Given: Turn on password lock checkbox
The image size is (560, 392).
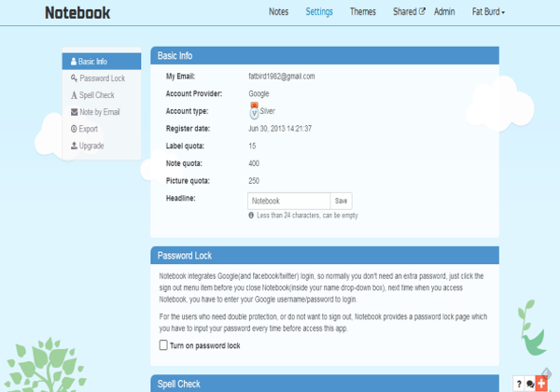Looking at the screenshot, I should pyautogui.click(x=163, y=345).
